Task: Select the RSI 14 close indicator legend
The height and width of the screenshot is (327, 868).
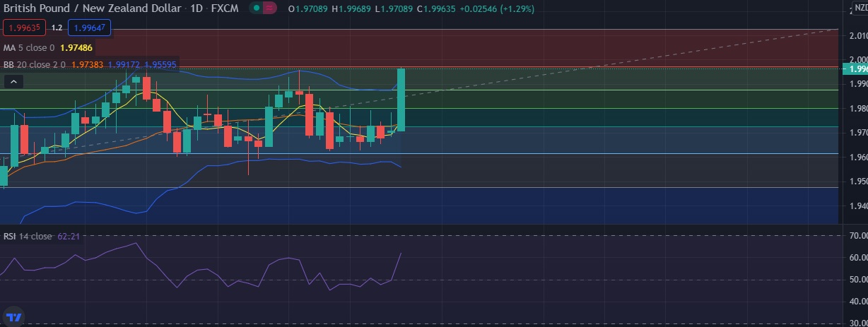Action: [28, 236]
